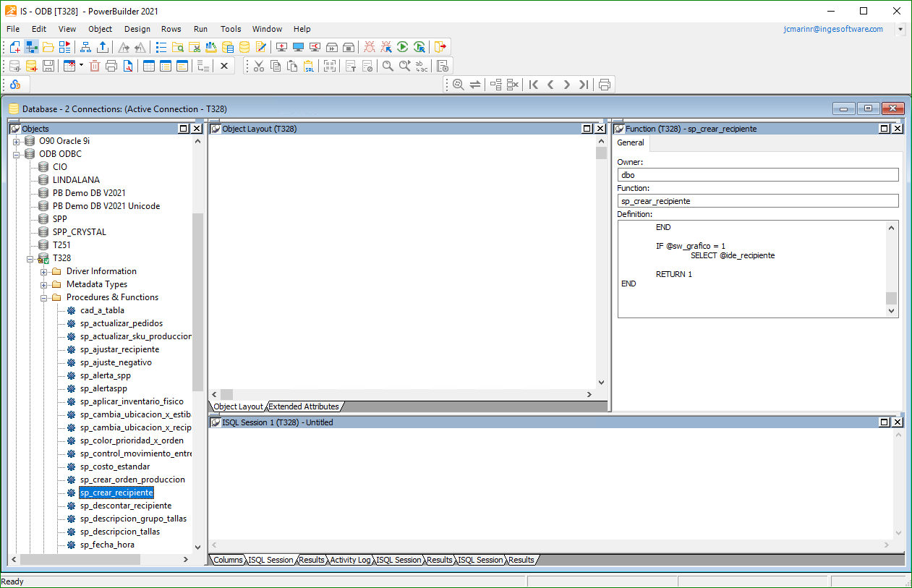Viewport: 912px width, 588px height.
Task: Click the First page navigation arrow
Action: (534, 85)
